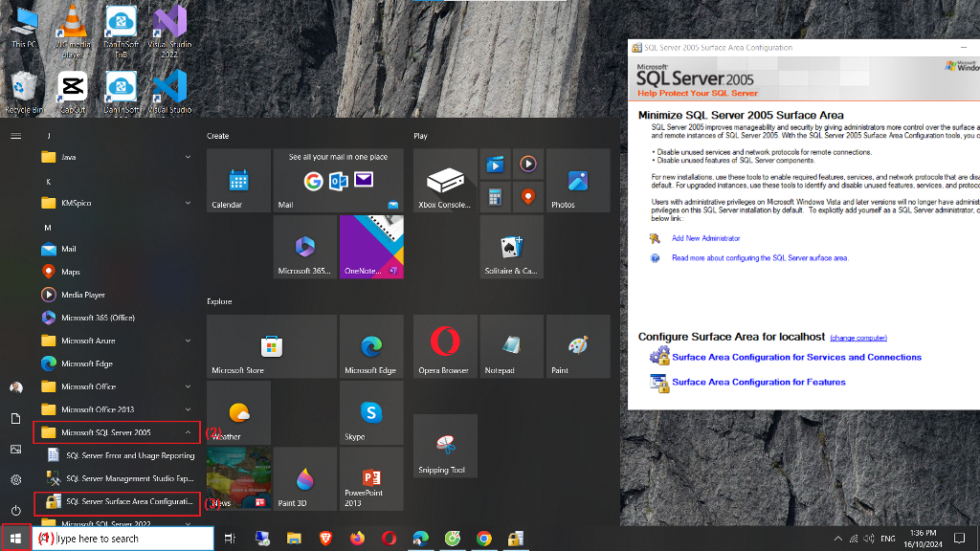The width and height of the screenshot is (980, 551).
Task: Launch the Xbox Console tile
Action: 445,181
